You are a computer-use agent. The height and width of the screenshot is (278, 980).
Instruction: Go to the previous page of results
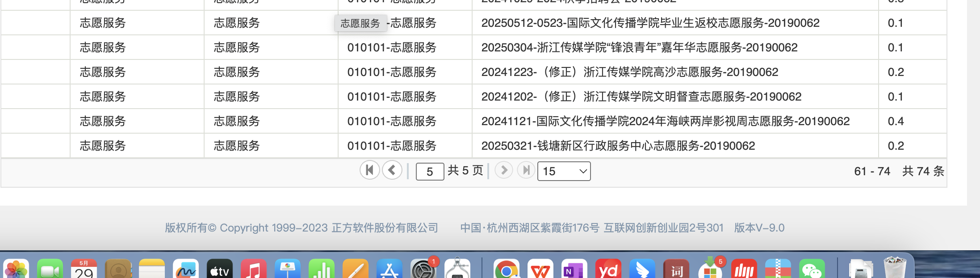click(392, 170)
